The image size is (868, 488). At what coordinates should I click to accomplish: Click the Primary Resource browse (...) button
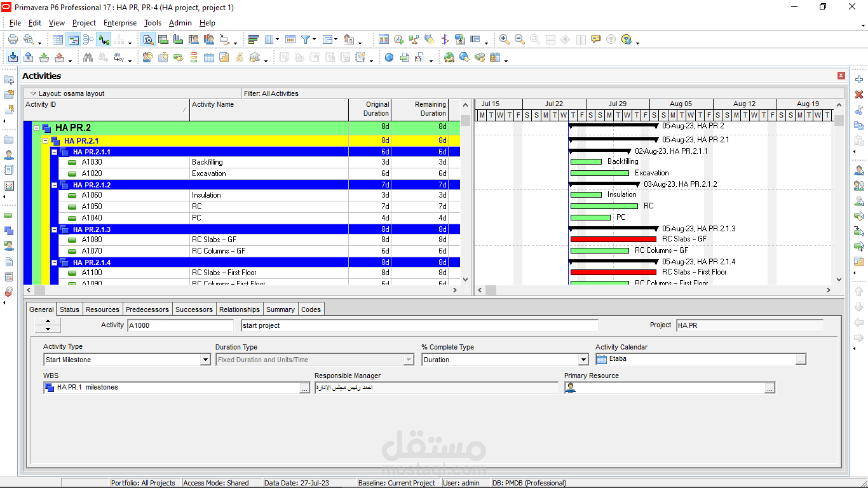pos(770,388)
